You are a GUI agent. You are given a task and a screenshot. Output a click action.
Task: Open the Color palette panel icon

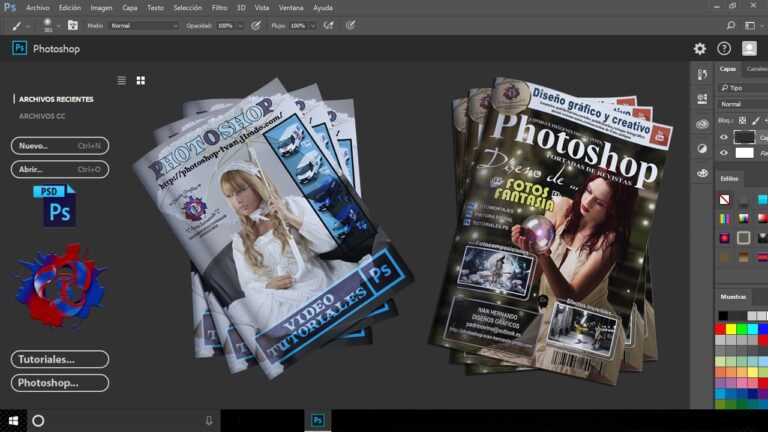[702, 173]
